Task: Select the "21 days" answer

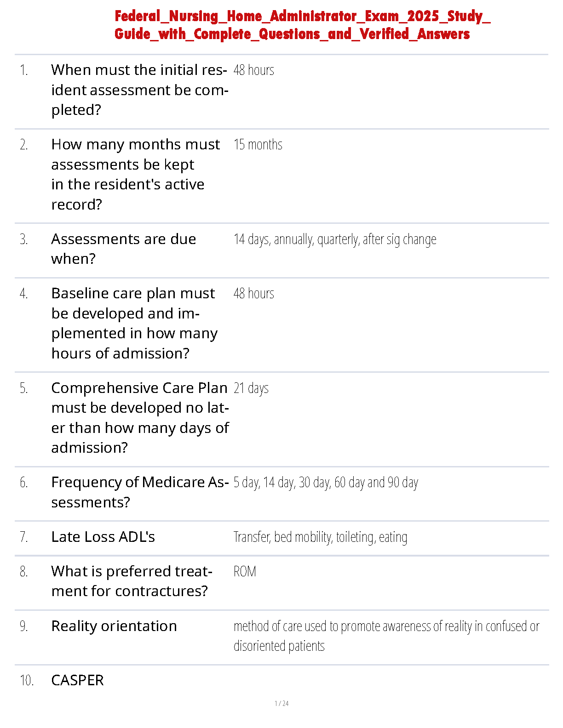Action: coord(251,388)
